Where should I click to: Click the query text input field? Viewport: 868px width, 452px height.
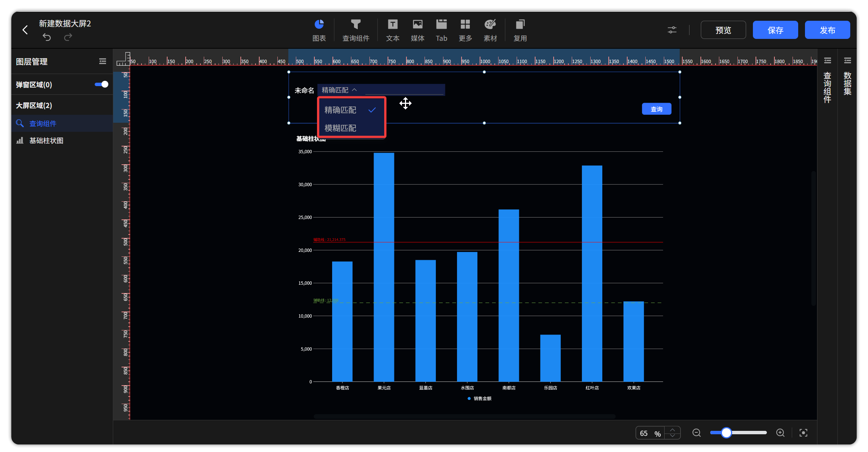coord(404,90)
